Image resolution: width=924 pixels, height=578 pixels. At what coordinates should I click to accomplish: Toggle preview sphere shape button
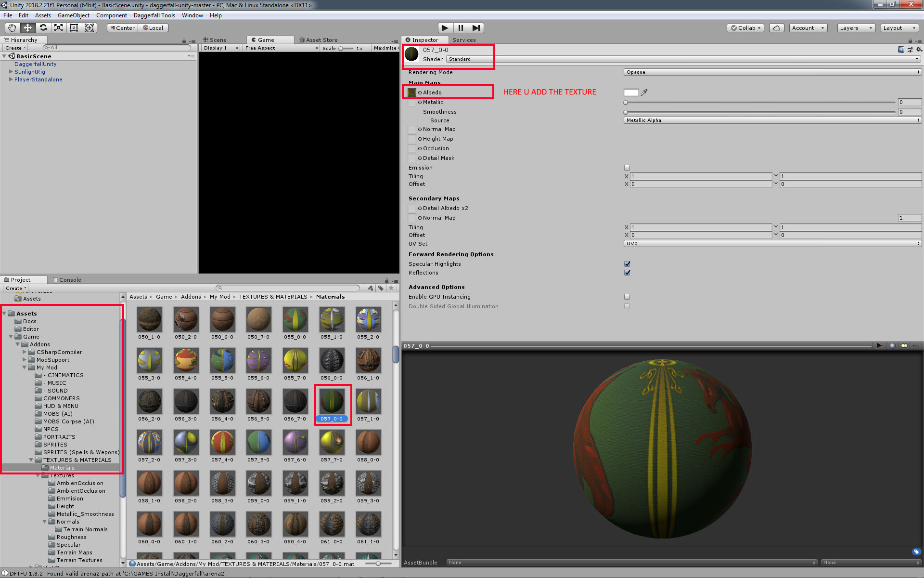[893, 345]
